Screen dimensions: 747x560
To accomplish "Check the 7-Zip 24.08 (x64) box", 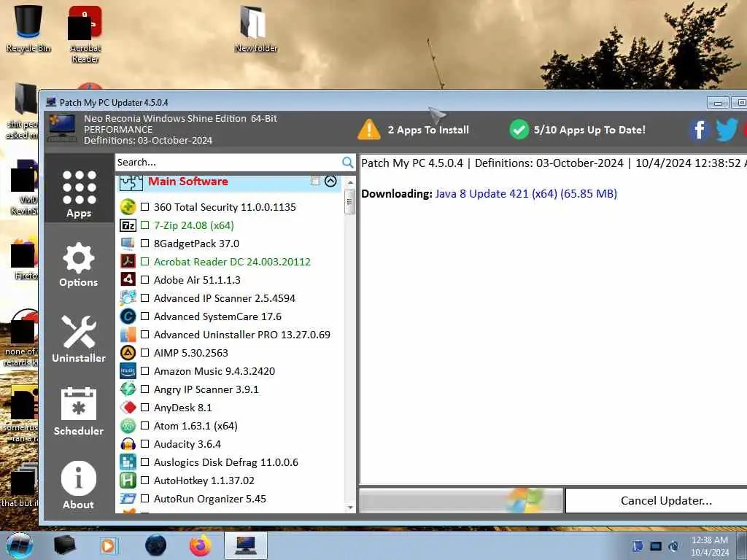I will [x=145, y=225].
